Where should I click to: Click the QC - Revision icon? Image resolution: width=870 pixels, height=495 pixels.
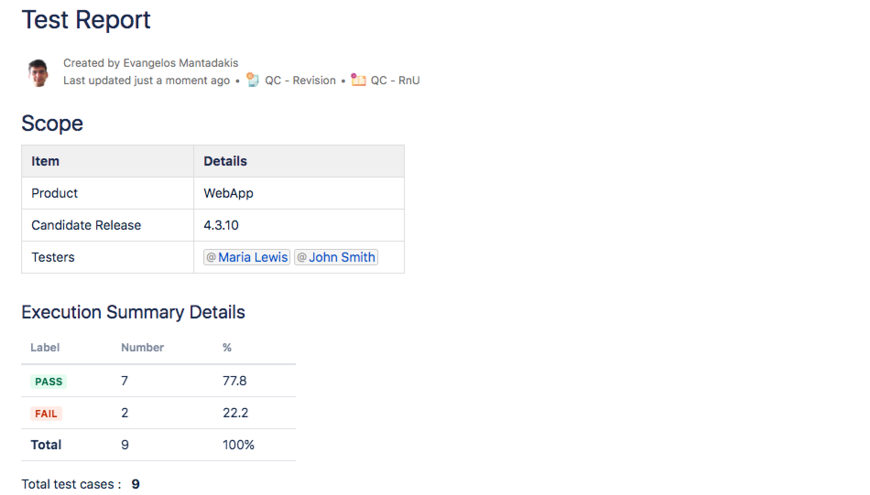[253, 80]
